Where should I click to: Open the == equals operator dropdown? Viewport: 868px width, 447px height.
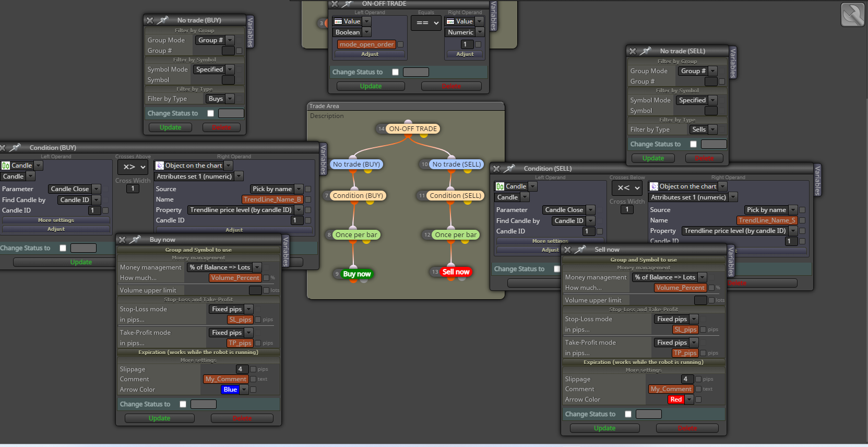click(426, 23)
